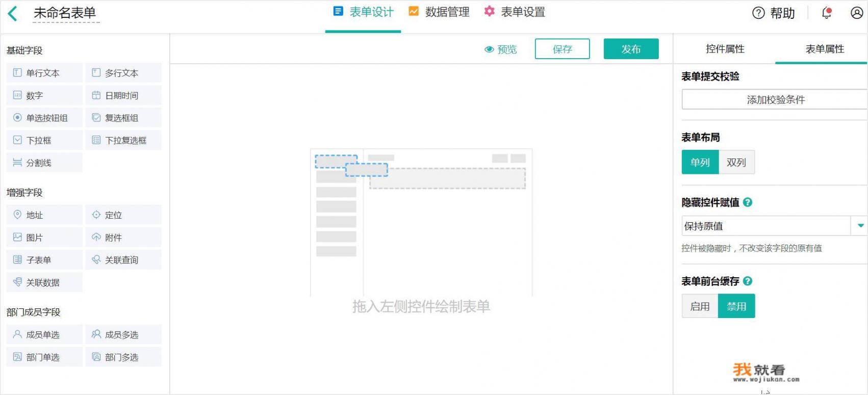Click the 保存 button
This screenshot has width=868, height=395.
coord(562,49)
